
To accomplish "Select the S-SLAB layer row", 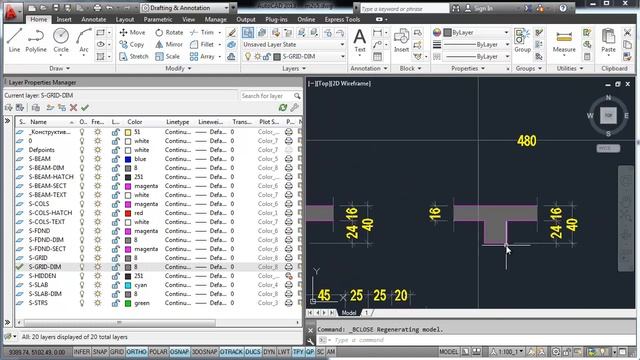I will pos(159,285).
